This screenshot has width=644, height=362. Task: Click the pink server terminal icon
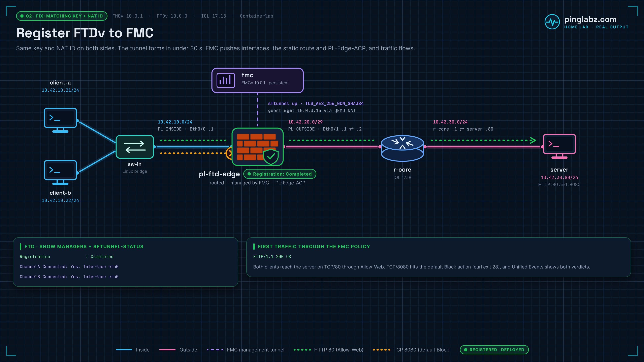(x=559, y=146)
